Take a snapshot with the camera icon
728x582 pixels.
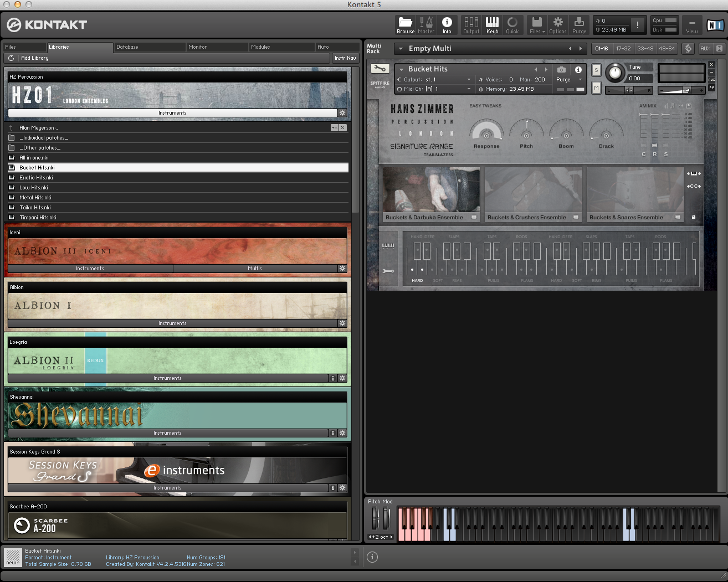[x=561, y=69]
